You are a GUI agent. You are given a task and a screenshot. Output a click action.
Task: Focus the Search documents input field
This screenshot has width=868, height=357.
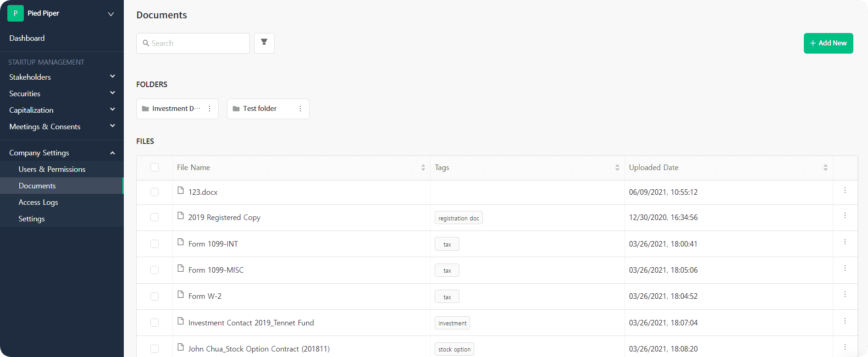(x=193, y=43)
